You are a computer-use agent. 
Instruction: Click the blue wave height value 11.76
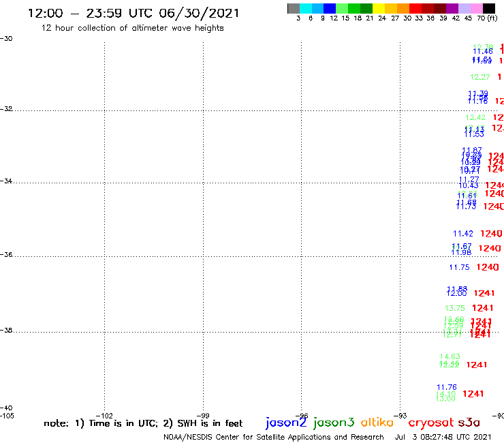point(447,387)
